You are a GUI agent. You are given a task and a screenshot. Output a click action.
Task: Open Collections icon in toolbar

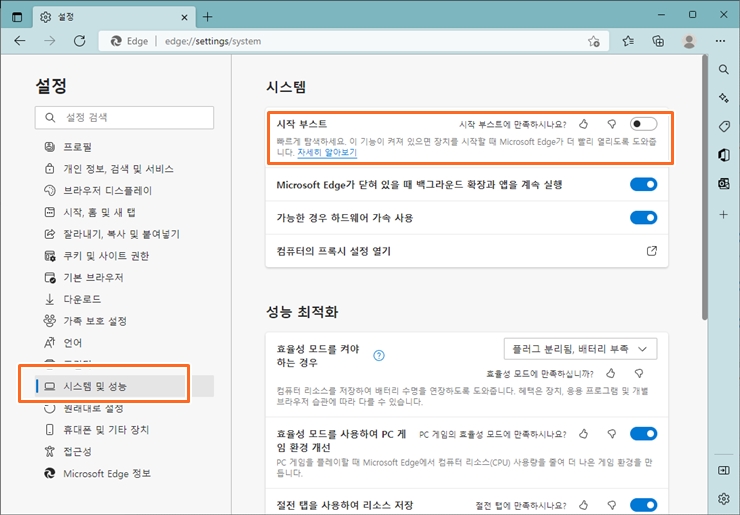point(658,42)
